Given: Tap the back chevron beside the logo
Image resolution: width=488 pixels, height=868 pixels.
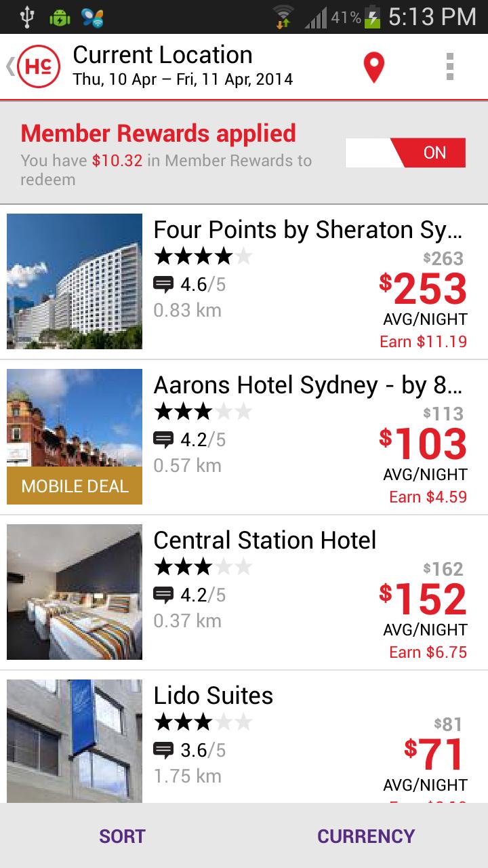Looking at the screenshot, I should tap(9, 67).
